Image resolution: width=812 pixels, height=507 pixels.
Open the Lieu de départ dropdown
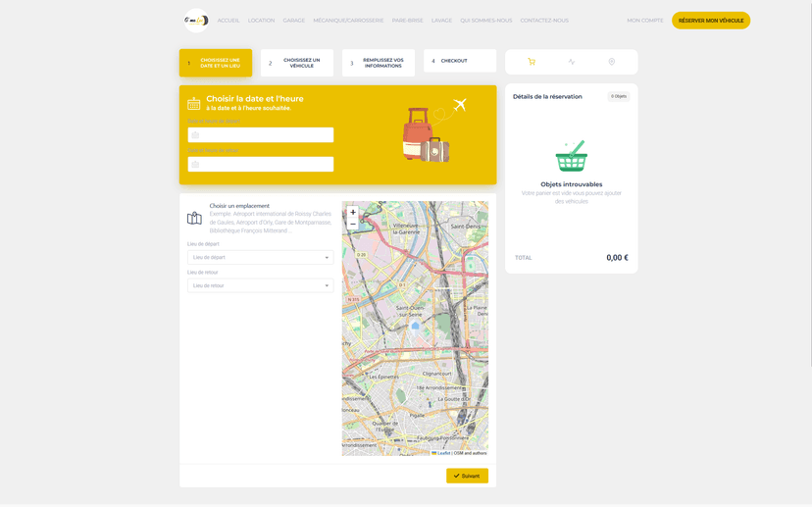tap(261, 257)
